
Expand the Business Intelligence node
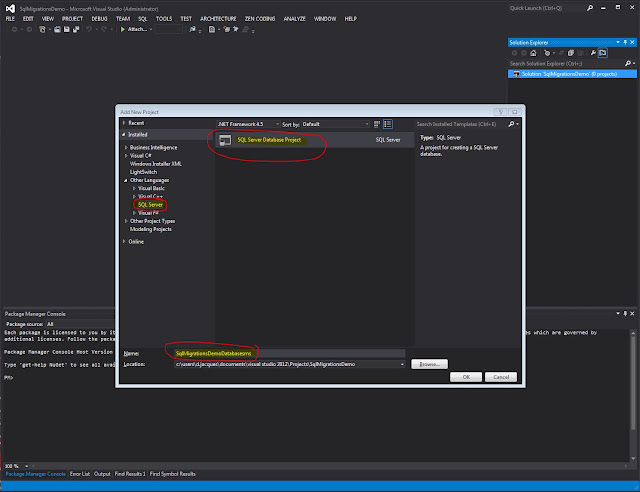click(x=126, y=147)
